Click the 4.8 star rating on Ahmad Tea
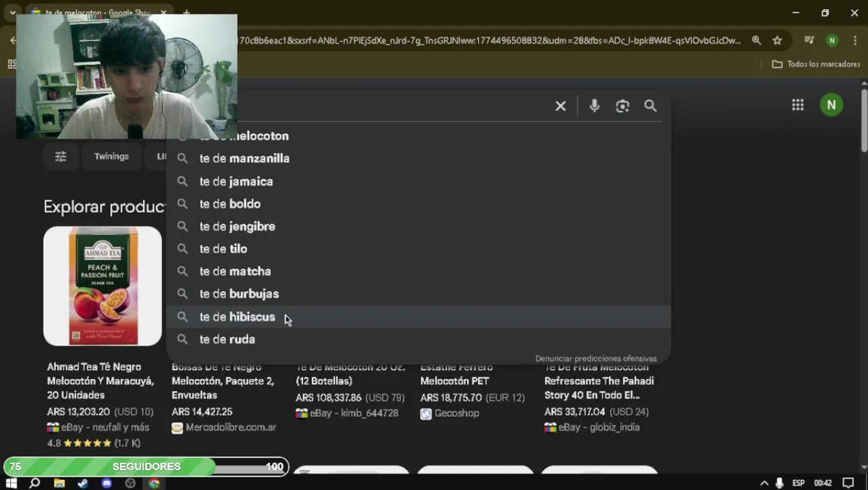Image resolution: width=868 pixels, height=490 pixels. pos(94,444)
